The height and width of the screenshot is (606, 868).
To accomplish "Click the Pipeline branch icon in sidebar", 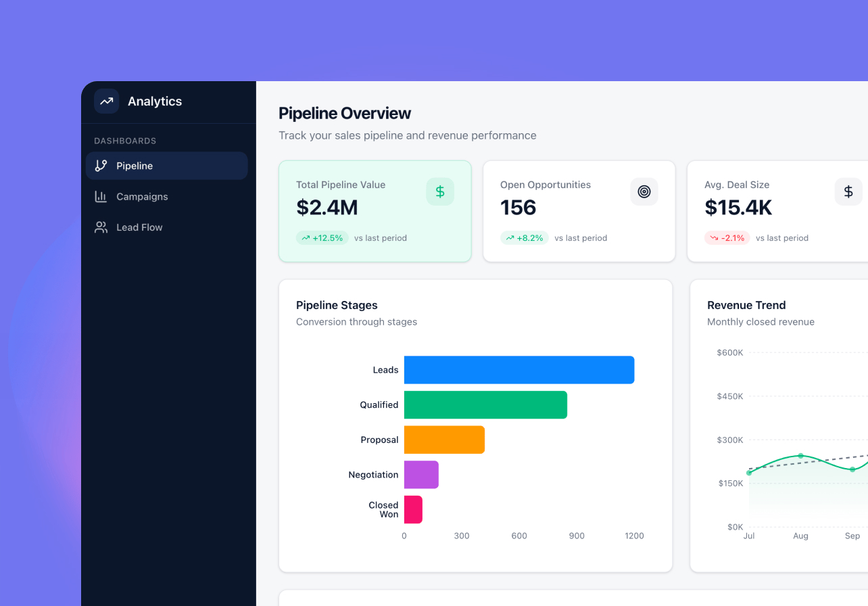I will pos(101,166).
